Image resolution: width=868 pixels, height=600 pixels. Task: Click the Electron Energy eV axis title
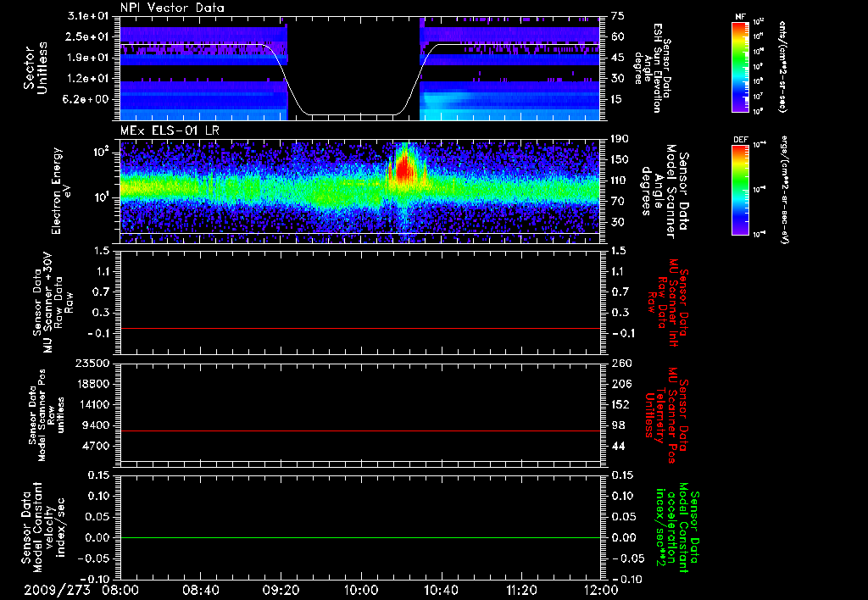point(60,191)
